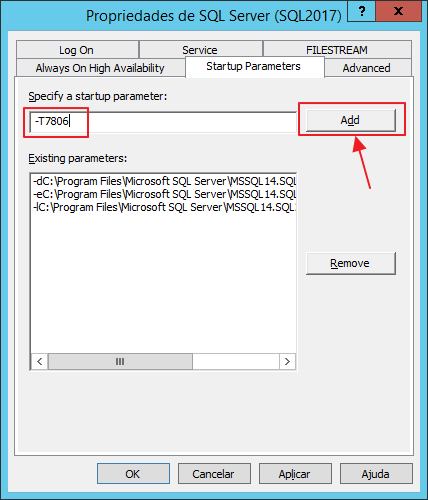Select the Startup Parameters tab

pos(254,67)
